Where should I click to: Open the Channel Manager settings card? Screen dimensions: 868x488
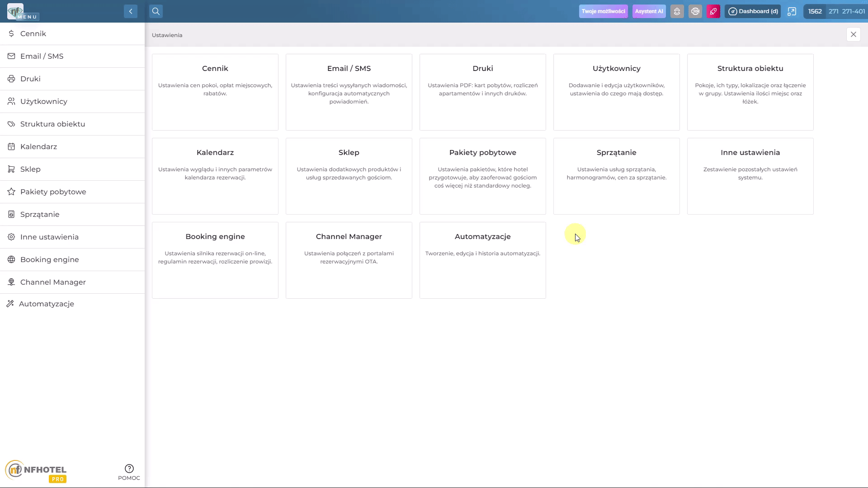[349, 260]
